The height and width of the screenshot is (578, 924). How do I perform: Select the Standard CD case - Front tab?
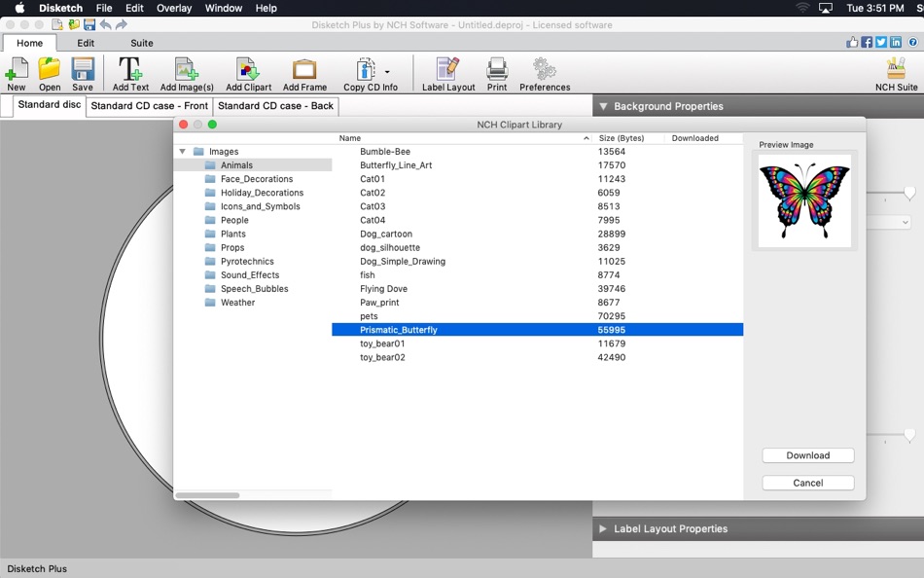coord(149,106)
